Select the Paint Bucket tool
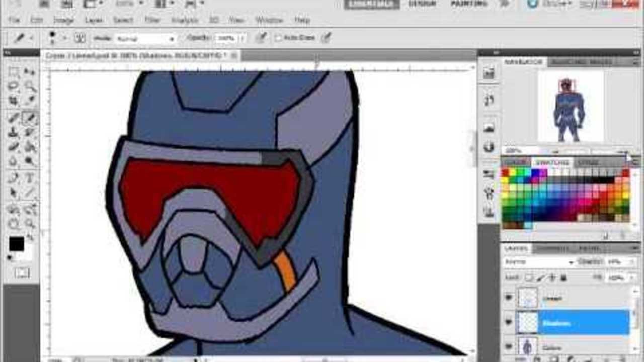 point(30,147)
